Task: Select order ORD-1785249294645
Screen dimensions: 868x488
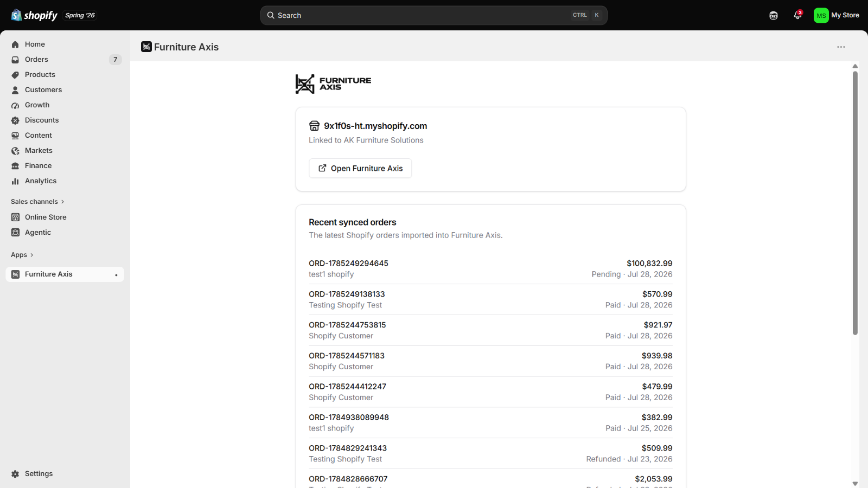Action: 490,269
